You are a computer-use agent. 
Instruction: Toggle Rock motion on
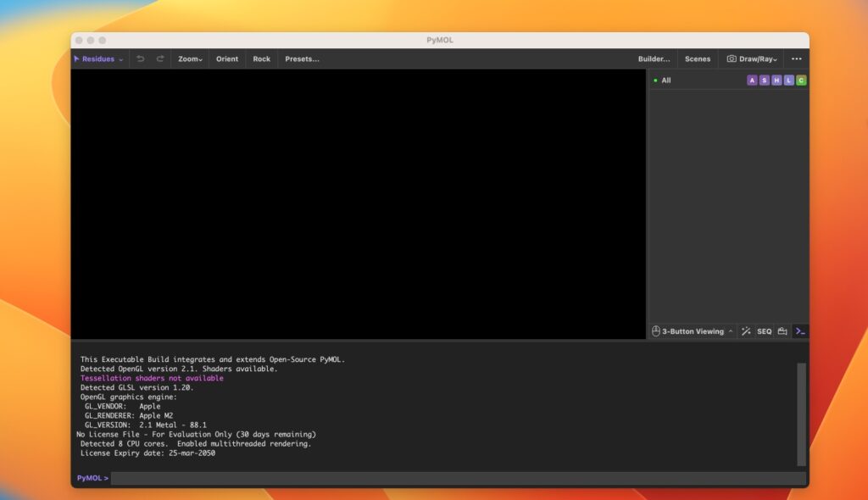pyautogui.click(x=261, y=58)
